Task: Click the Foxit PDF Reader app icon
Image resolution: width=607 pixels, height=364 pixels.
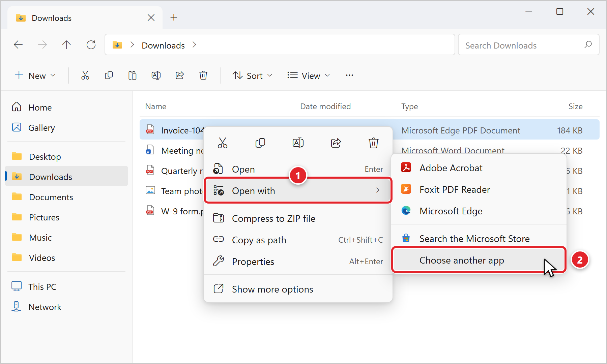Action: point(406,189)
